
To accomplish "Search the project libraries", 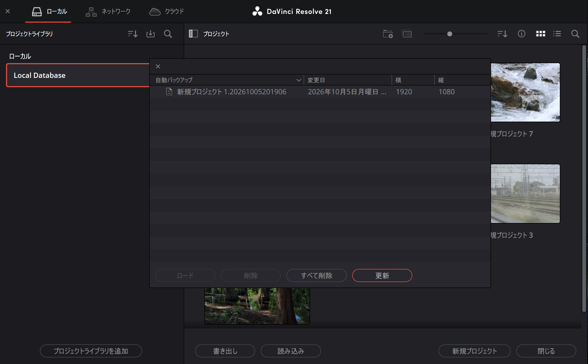I will coord(168,34).
